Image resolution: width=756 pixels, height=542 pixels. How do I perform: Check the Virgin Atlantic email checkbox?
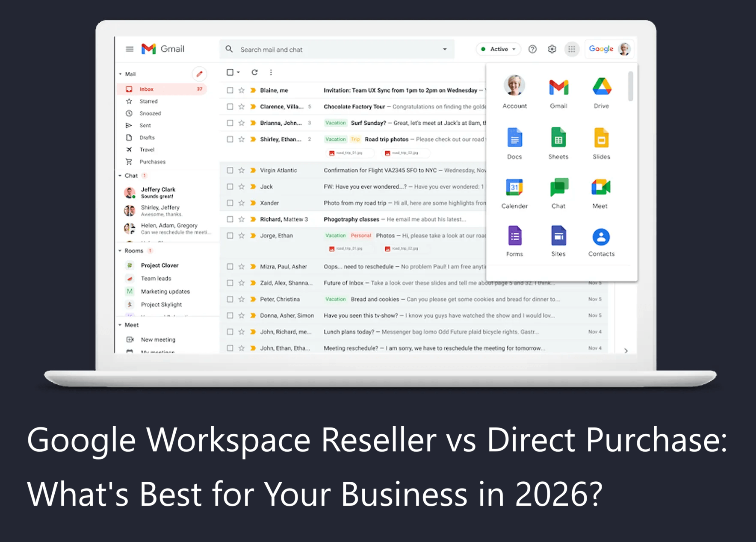coord(230,170)
